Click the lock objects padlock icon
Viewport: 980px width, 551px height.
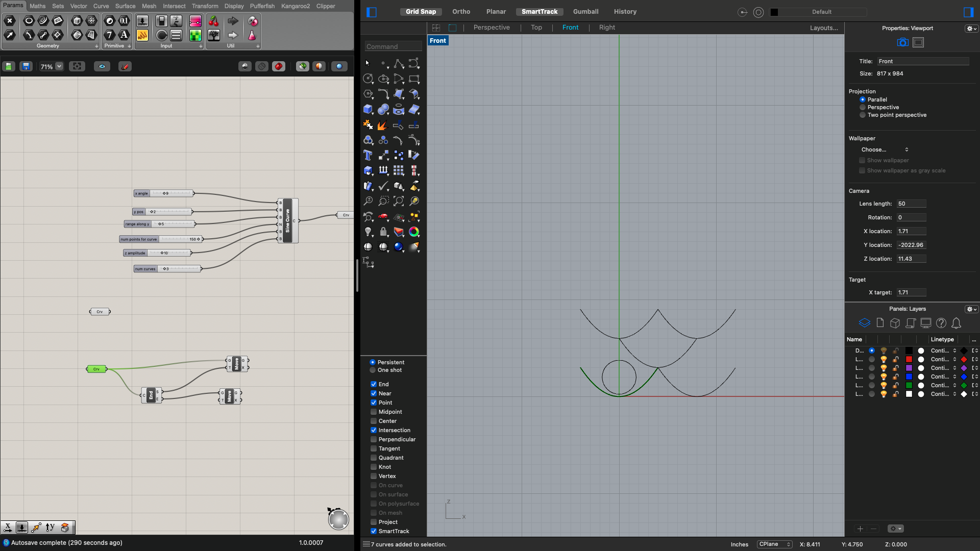383,232
